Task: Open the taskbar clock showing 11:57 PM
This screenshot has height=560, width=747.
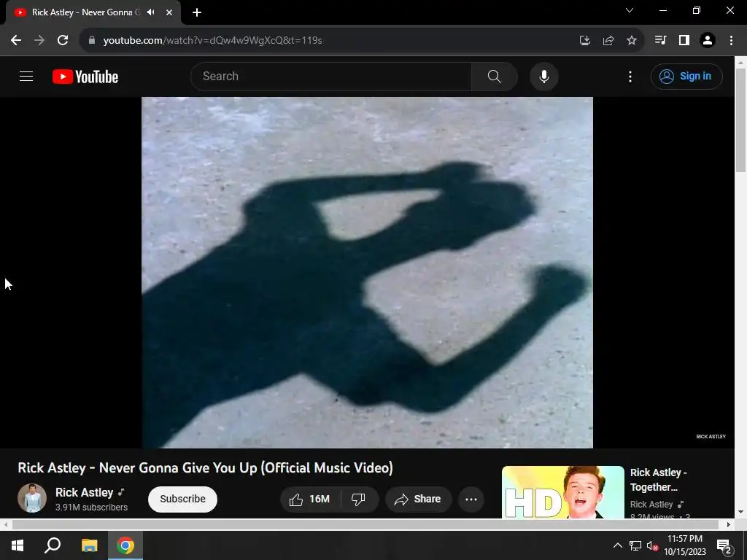Action: coord(685,545)
